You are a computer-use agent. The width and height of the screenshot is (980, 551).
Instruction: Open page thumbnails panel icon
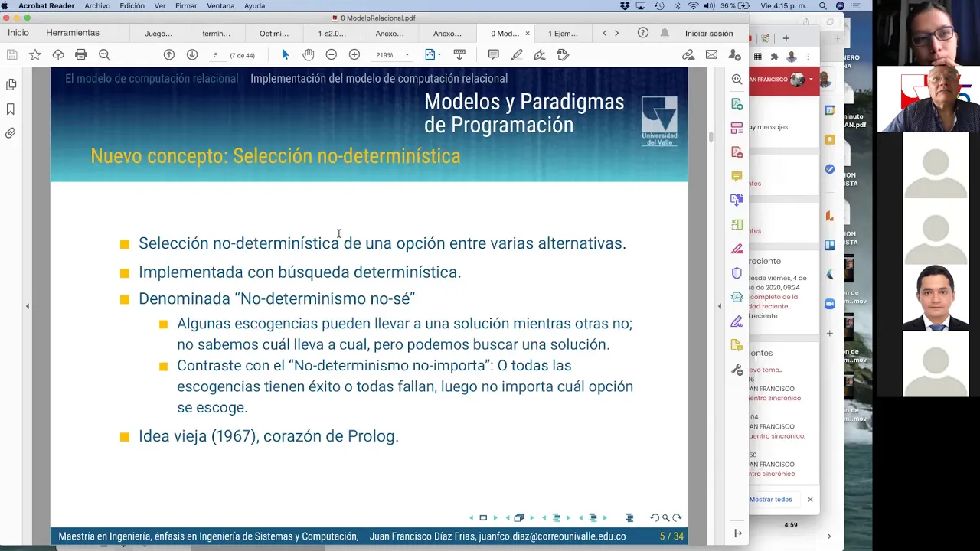11,84
